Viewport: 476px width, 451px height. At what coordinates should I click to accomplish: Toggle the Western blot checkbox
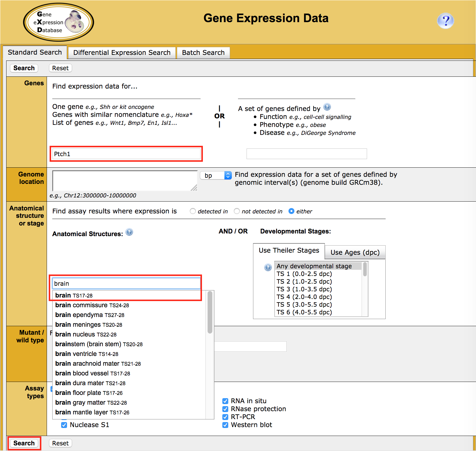coord(225,425)
